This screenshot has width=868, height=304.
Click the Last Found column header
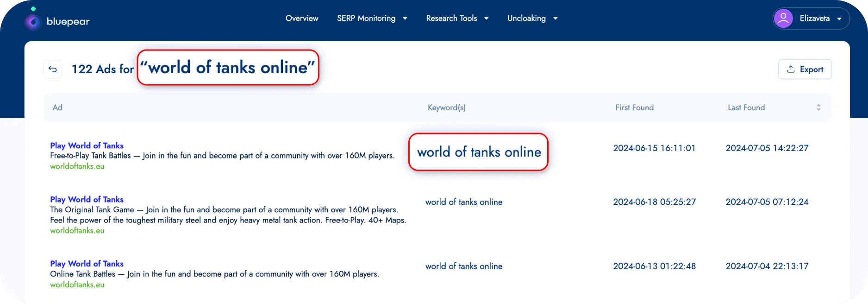click(x=746, y=108)
